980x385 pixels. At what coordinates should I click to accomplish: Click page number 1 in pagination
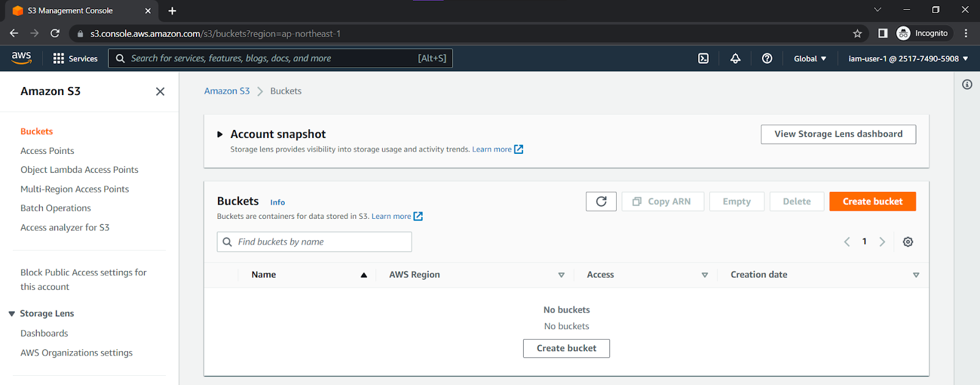pos(864,242)
